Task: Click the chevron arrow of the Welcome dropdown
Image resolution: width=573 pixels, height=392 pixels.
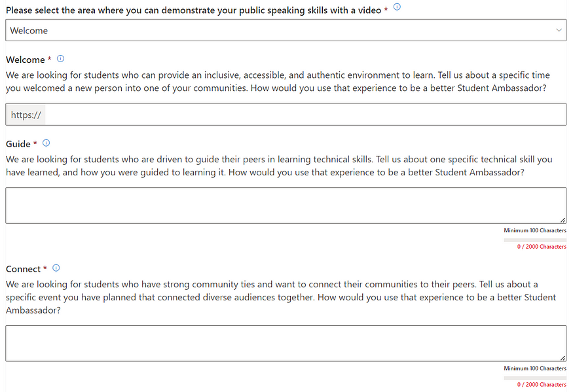Action: [x=559, y=30]
